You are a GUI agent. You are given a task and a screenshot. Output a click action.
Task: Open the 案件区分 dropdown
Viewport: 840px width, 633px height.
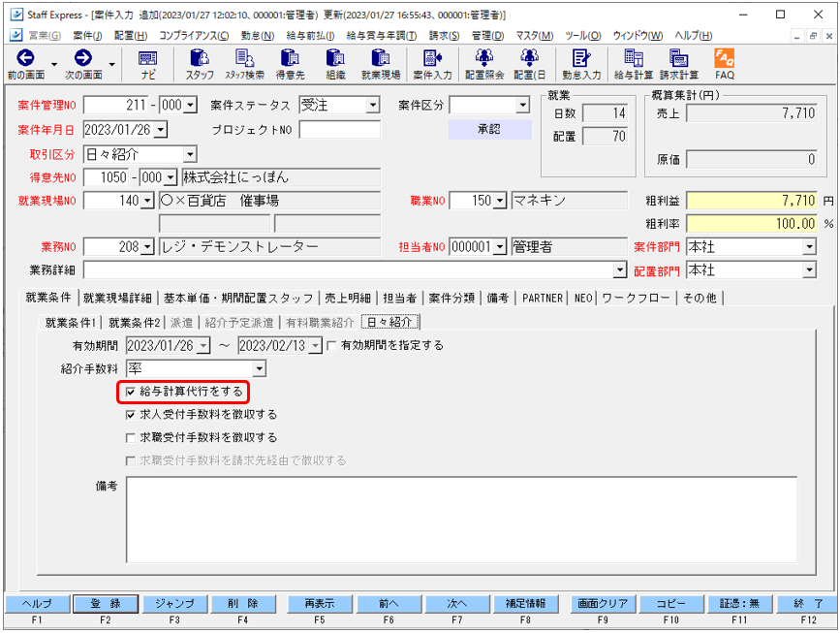tap(523, 105)
